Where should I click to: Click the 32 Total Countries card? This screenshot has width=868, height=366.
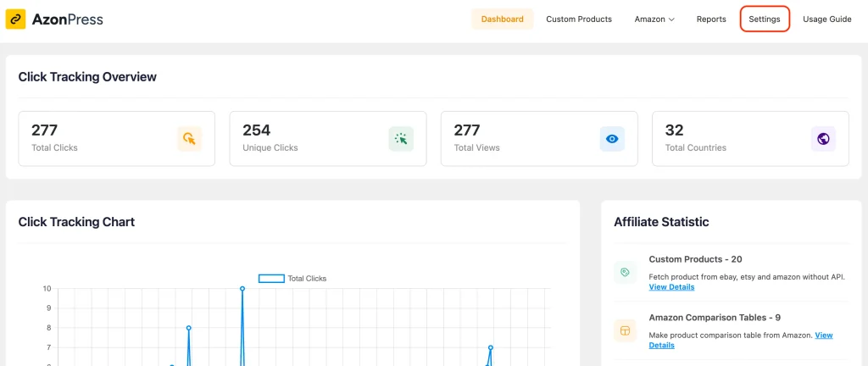[x=751, y=139]
